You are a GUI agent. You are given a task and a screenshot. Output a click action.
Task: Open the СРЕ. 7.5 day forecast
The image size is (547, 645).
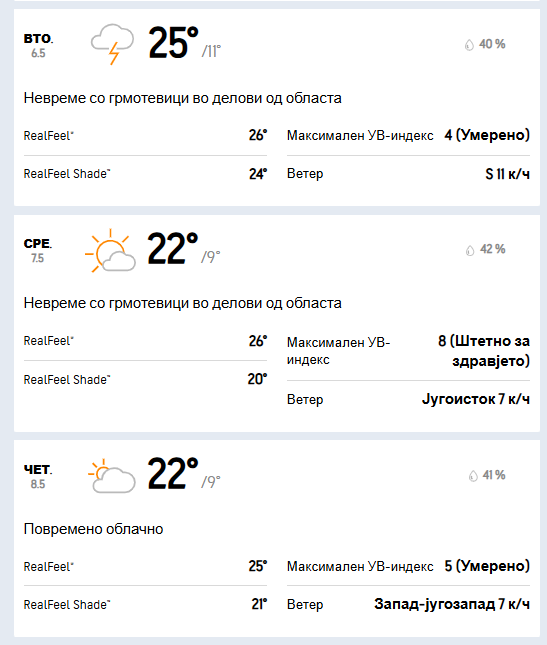(x=37, y=250)
